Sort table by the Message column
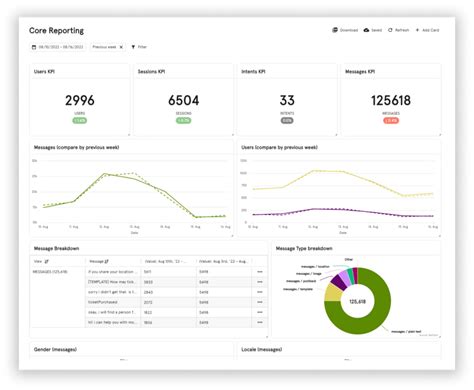 [106, 262]
